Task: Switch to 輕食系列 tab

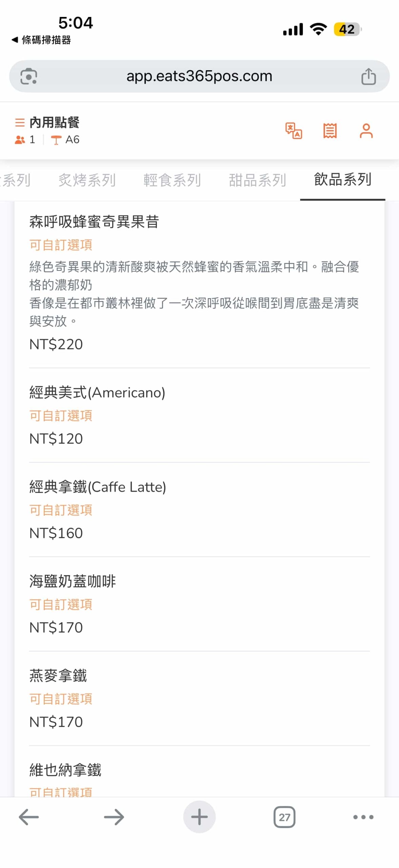Action: (172, 180)
